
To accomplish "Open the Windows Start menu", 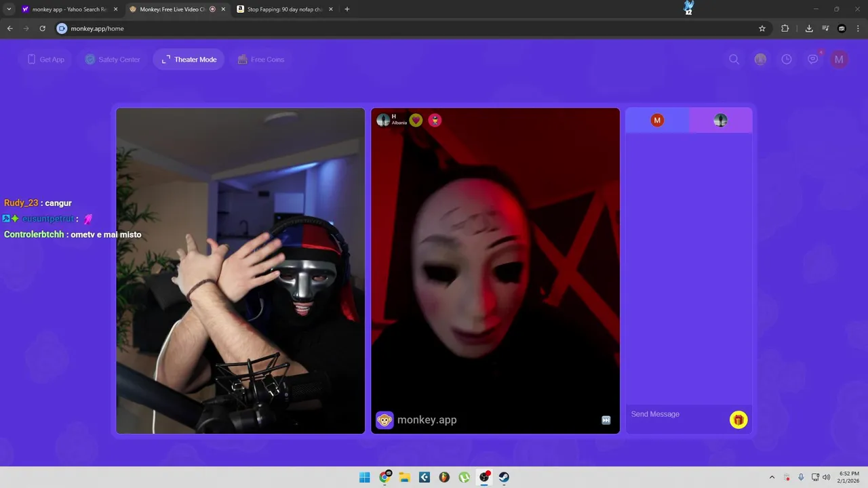I will (x=365, y=477).
